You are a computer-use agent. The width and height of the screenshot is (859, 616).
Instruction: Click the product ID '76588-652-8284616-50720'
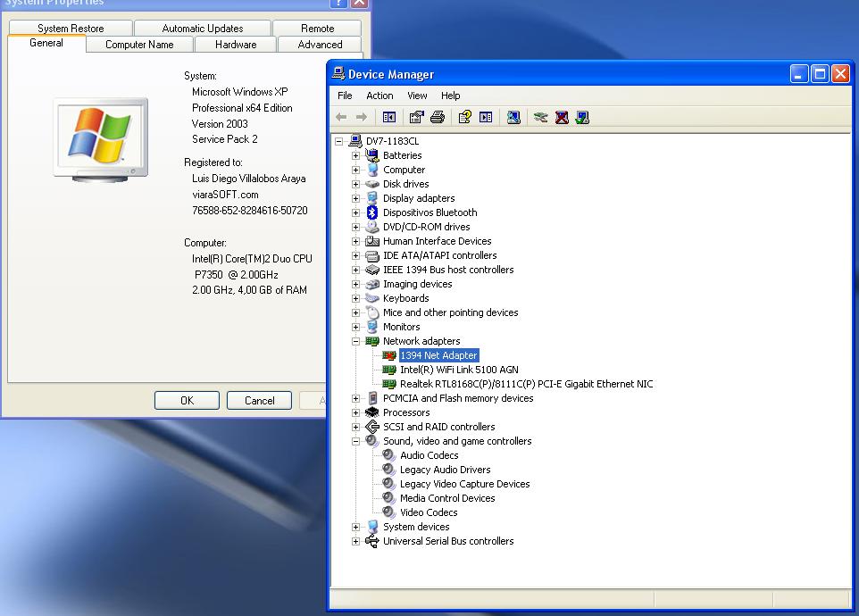pos(250,211)
